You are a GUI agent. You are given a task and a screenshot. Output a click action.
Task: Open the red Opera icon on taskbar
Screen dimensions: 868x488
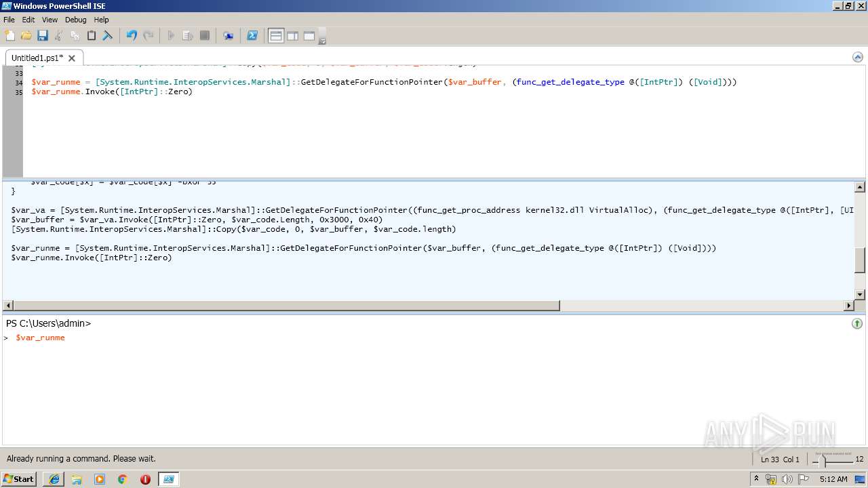(145, 479)
